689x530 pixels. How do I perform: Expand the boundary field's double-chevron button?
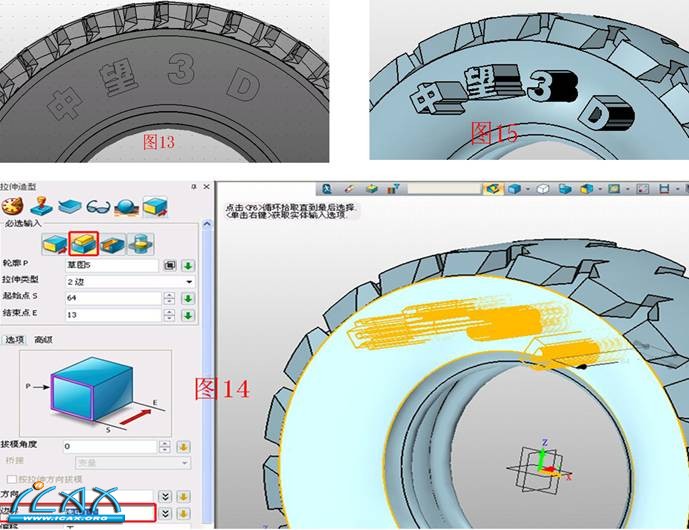(165, 513)
